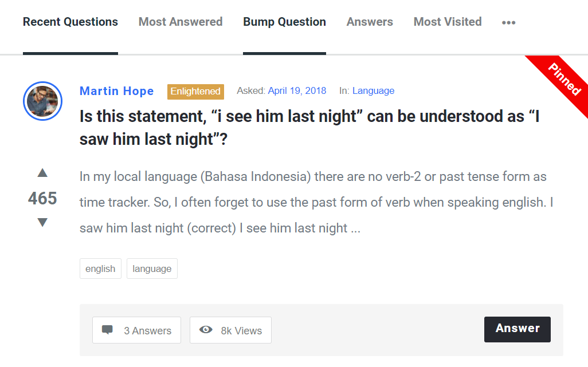
Task: Click the Enlightened badge
Action: tap(195, 92)
